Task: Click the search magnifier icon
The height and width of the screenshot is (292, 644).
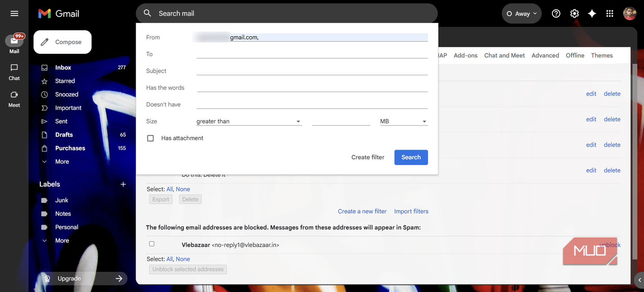Action: pyautogui.click(x=147, y=13)
